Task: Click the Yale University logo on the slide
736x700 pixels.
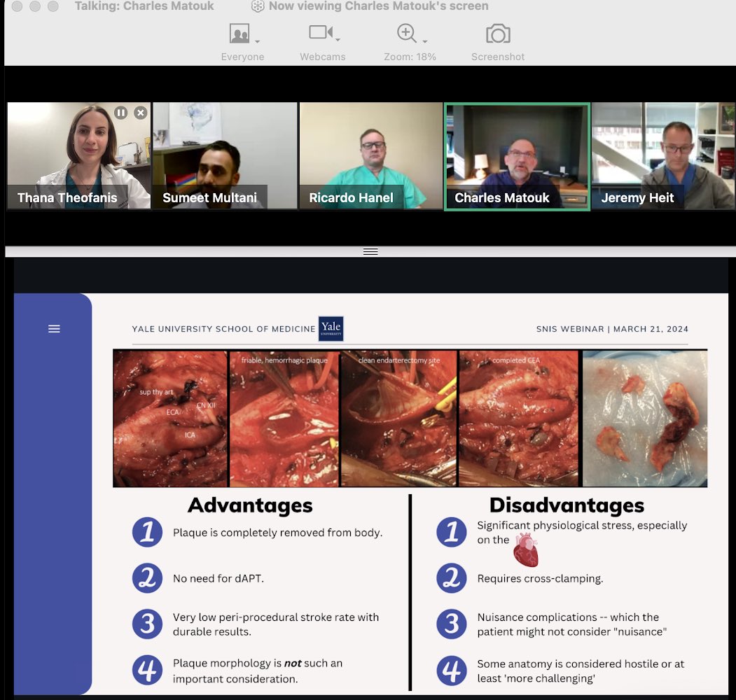Action: 331,328
